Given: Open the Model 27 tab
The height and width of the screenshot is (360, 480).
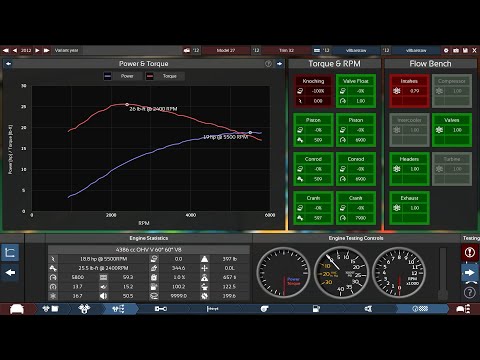Looking at the screenshot, I should click(x=226, y=50).
